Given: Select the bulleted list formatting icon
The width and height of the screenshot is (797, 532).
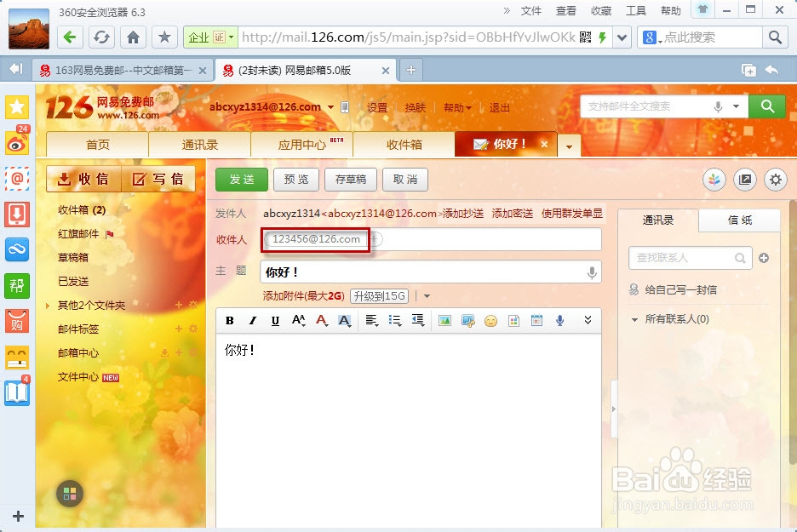Looking at the screenshot, I should pyautogui.click(x=393, y=321).
